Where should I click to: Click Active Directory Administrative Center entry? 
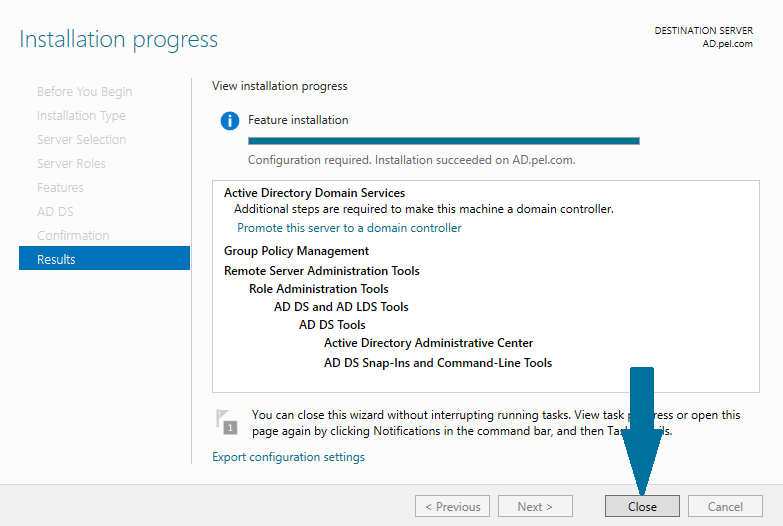[x=428, y=343]
